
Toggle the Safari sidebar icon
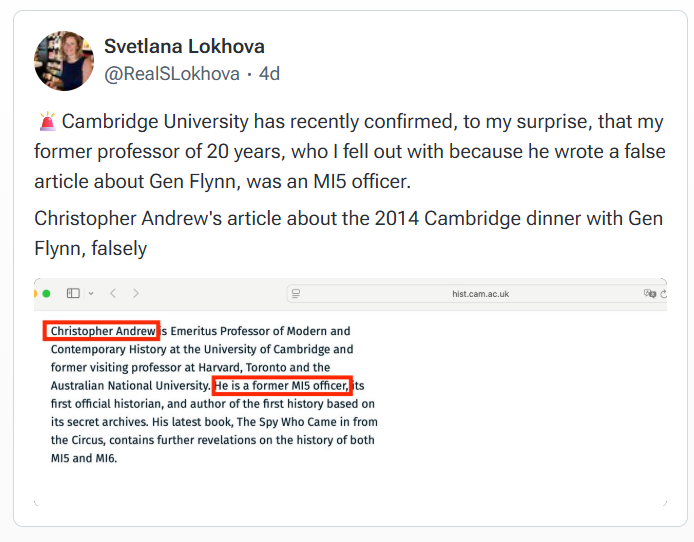(x=73, y=293)
